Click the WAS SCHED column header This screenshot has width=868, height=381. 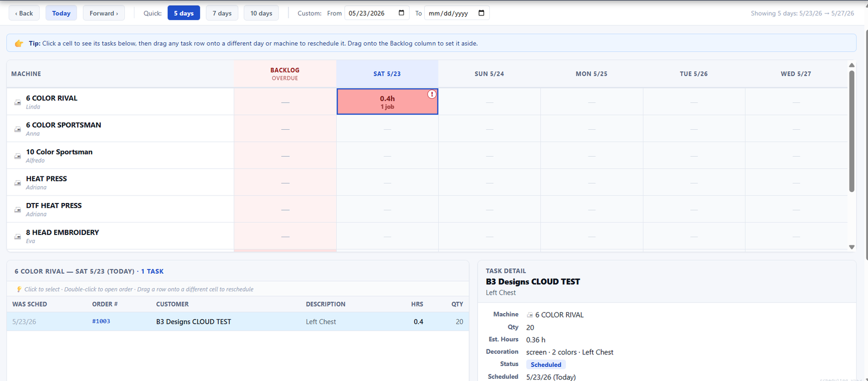[x=30, y=304]
